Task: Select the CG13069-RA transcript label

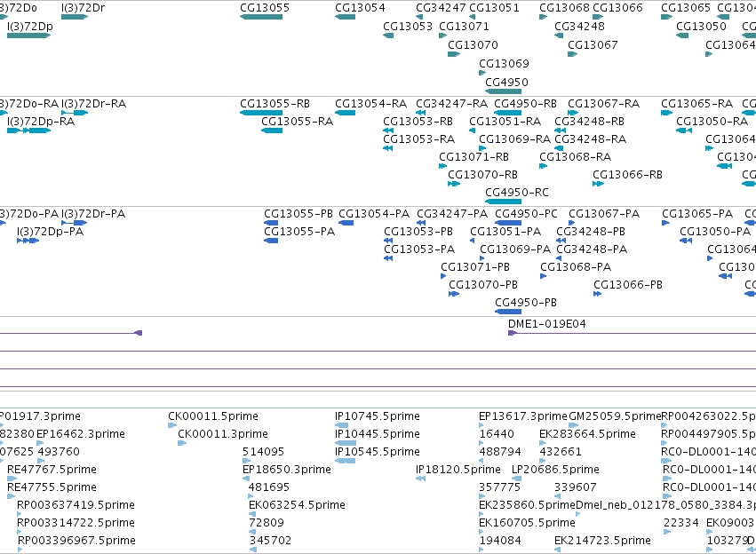Action: [x=514, y=139]
